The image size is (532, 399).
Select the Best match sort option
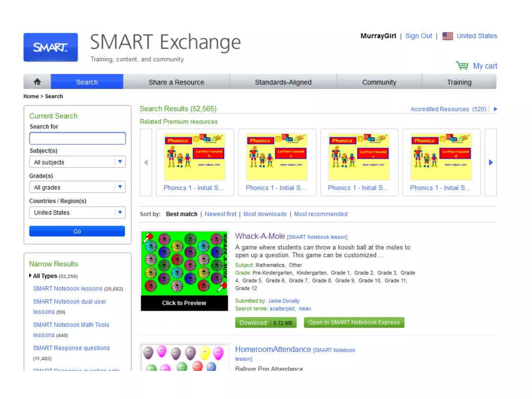[182, 214]
